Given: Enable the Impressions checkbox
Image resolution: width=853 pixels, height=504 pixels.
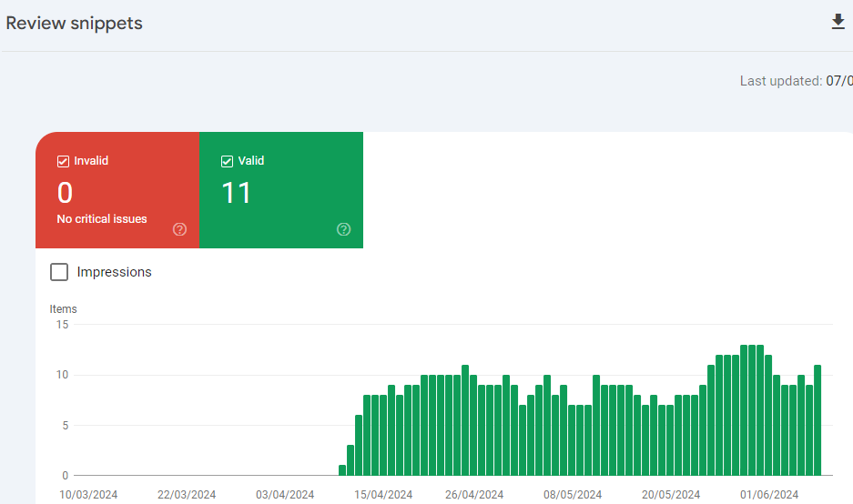Looking at the screenshot, I should pos(59,272).
